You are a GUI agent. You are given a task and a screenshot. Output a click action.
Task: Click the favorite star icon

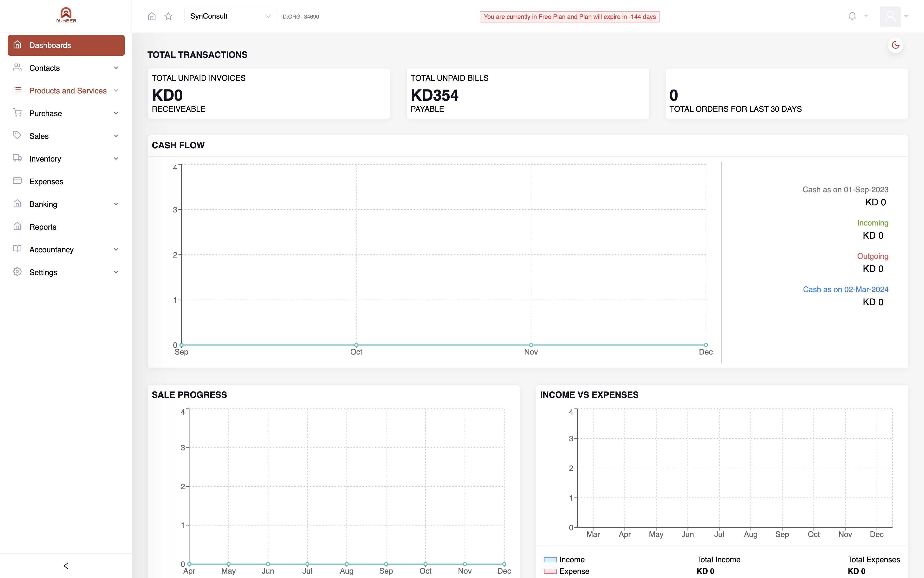tap(168, 16)
